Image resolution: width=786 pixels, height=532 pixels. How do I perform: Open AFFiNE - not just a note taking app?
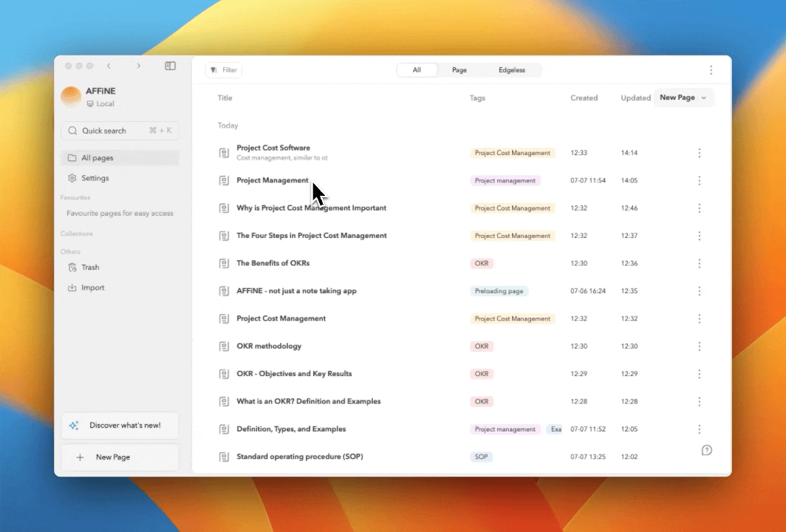point(296,291)
